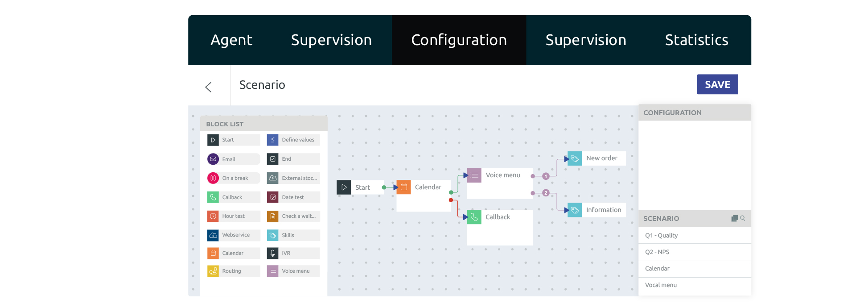Pick the On a break block icon
This screenshot has height=308, width=868.
click(x=213, y=178)
